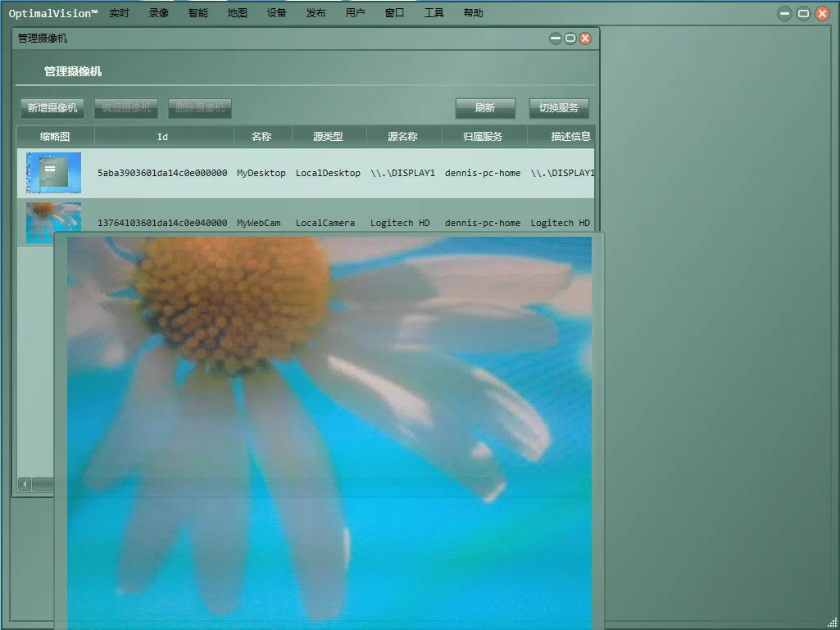
Task: Open the 帮助 menu
Action: 474,13
